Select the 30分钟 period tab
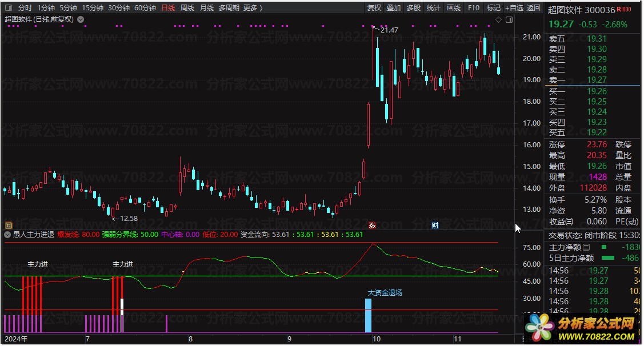The height and width of the screenshot is (346, 644). point(119,8)
